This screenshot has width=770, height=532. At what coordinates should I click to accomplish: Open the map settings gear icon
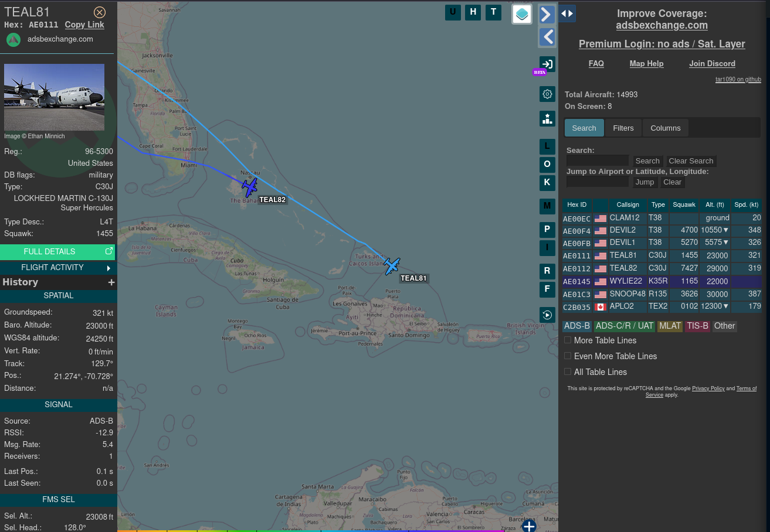pos(547,94)
